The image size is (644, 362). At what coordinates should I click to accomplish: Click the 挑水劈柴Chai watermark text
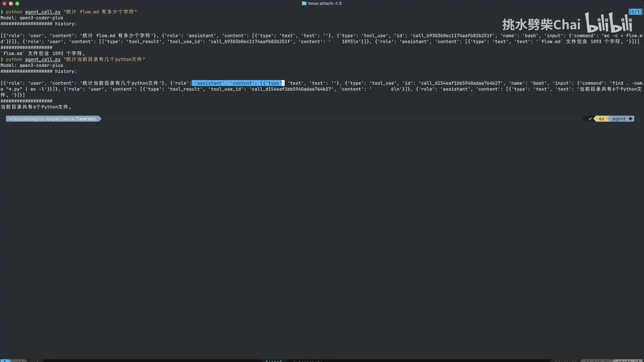(x=541, y=25)
